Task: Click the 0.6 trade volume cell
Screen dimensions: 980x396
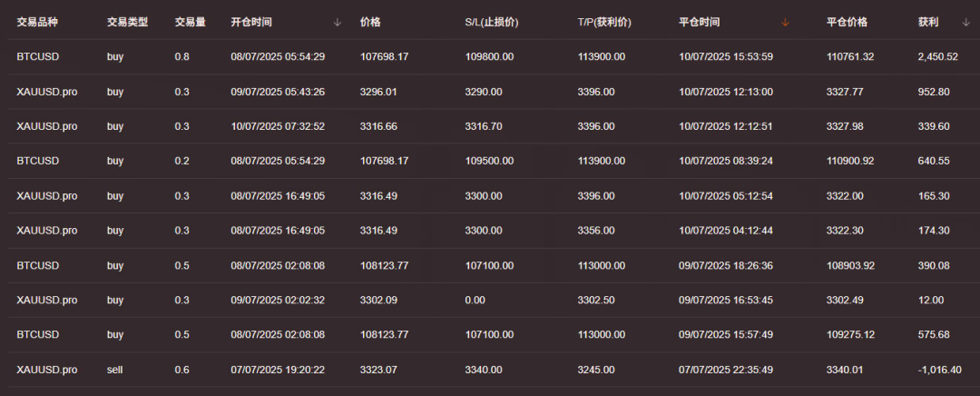Action: coord(182,370)
